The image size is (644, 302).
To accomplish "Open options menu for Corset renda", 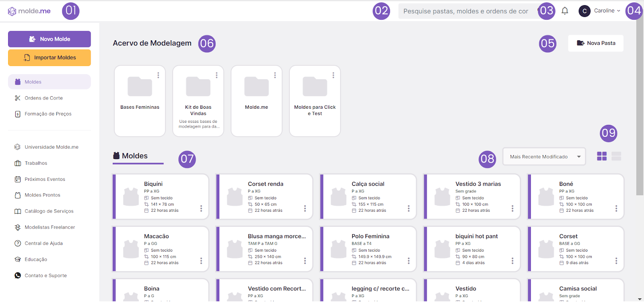I will pyautogui.click(x=305, y=209).
